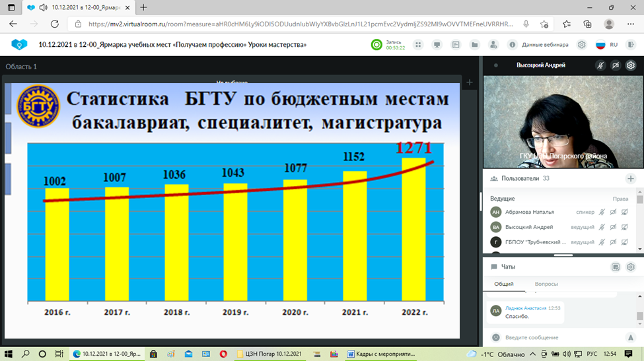Open webinar settings gear in top toolbar
Image resolution: width=644 pixels, height=361 pixels.
[x=581, y=45]
